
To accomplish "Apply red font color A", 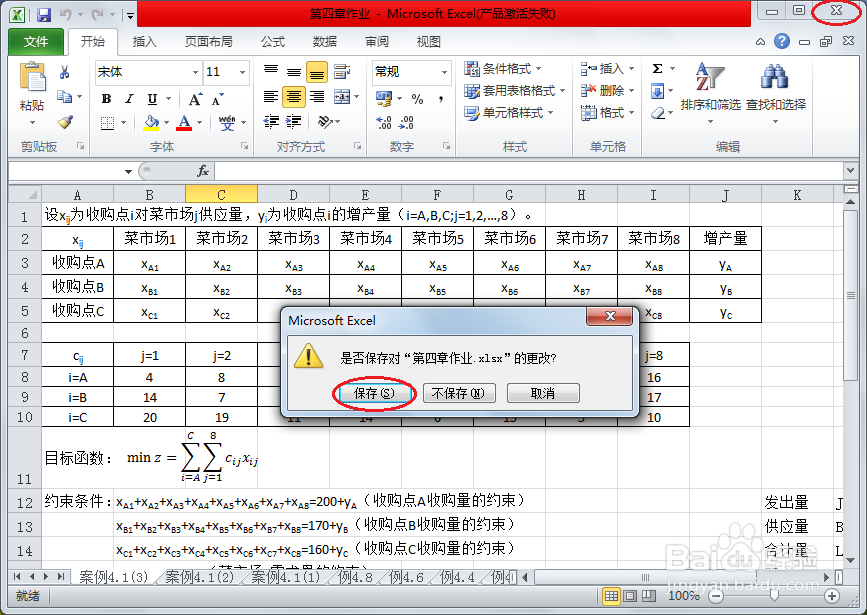I will [184, 123].
